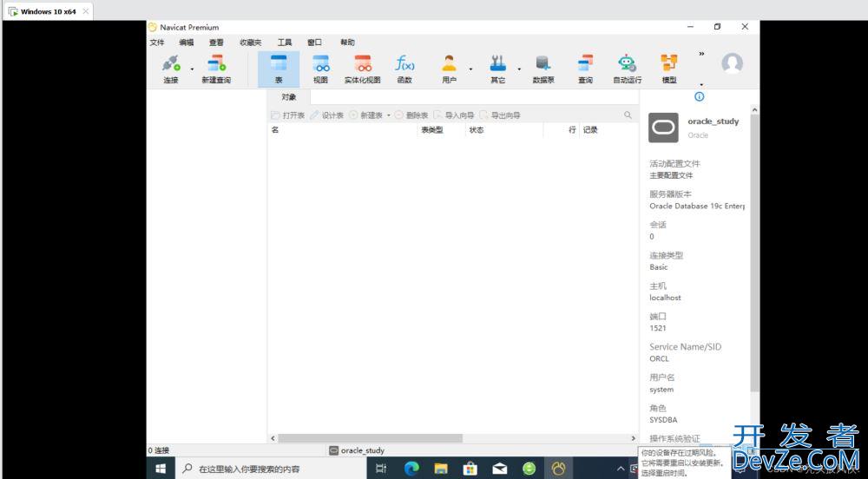Screen dimensions: 868x479
Task: Open the 编辑 edit menu
Action: 187,42
